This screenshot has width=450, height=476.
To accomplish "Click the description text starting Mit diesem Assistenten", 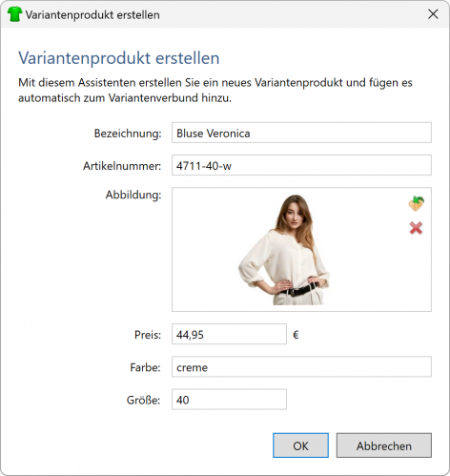I will [x=215, y=90].
